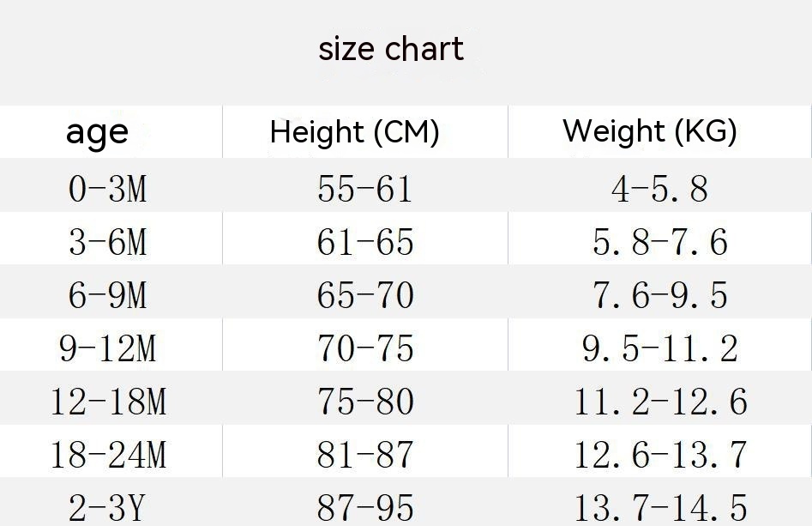Select the 6-9M age cell

coord(108,295)
